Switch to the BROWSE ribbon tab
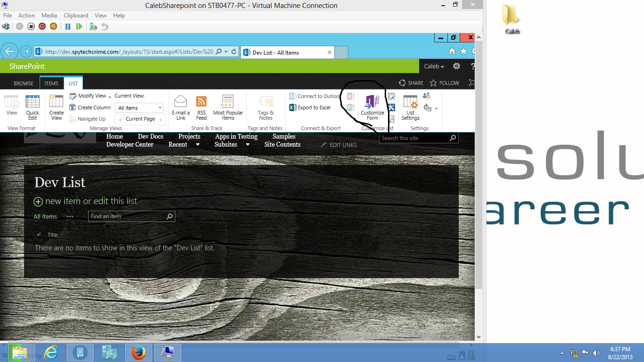 point(24,83)
